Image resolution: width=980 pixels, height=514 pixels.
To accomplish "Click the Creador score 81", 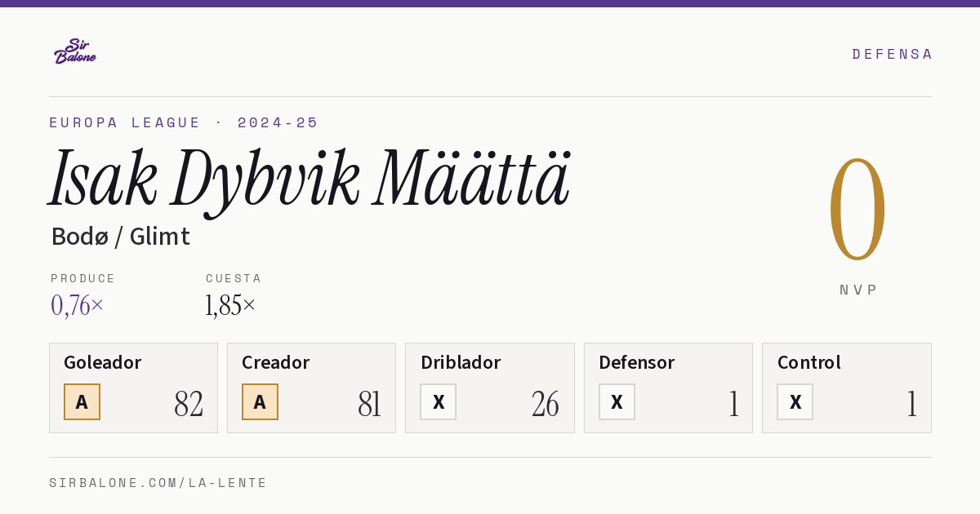I will point(369,404).
